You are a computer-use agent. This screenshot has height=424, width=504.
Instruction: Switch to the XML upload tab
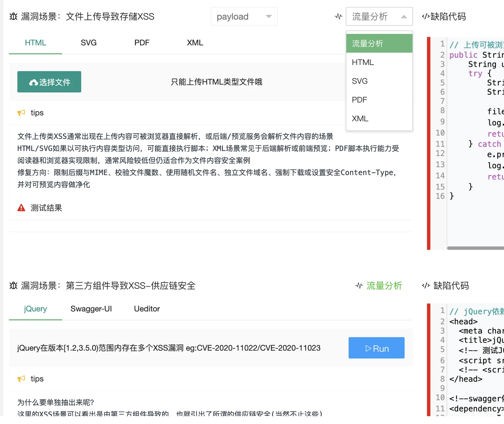(195, 43)
